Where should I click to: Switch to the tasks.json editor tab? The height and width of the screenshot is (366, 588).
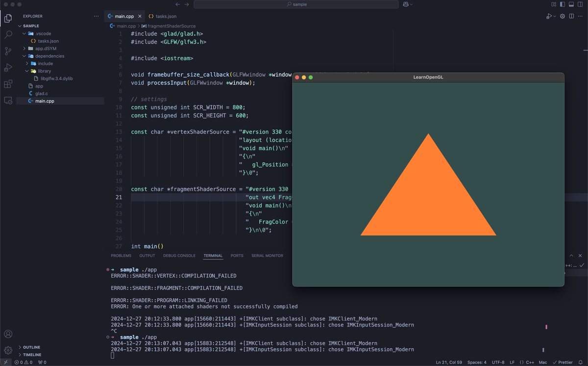[162, 16]
